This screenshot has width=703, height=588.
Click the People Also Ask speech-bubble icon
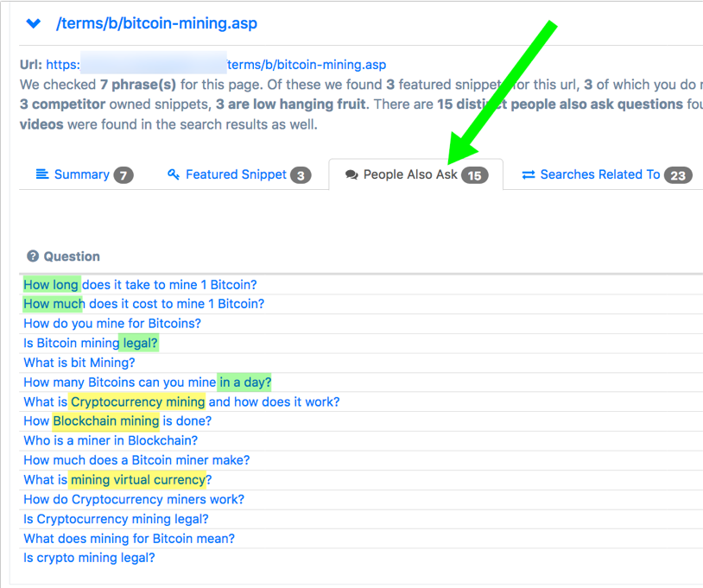tap(351, 175)
